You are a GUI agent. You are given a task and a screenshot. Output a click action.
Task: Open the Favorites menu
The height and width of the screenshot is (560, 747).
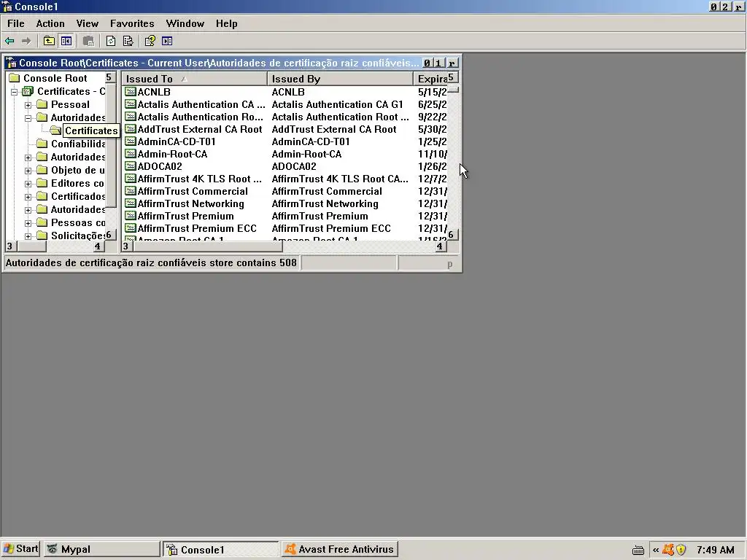click(132, 23)
